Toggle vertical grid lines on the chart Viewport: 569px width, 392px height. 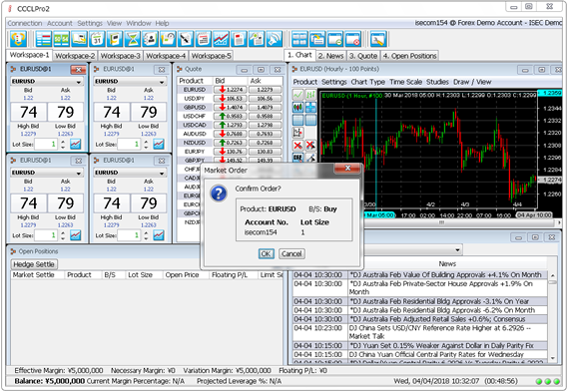[x=310, y=120]
